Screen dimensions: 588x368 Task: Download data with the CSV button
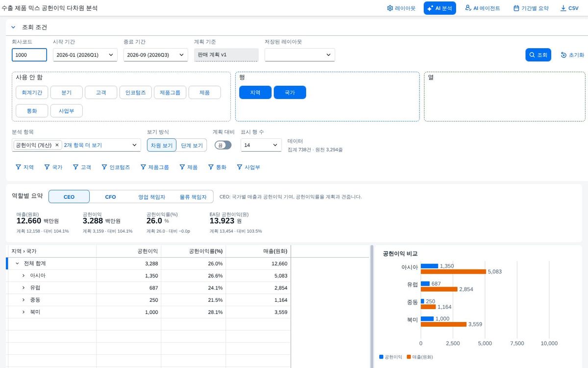(x=569, y=8)
